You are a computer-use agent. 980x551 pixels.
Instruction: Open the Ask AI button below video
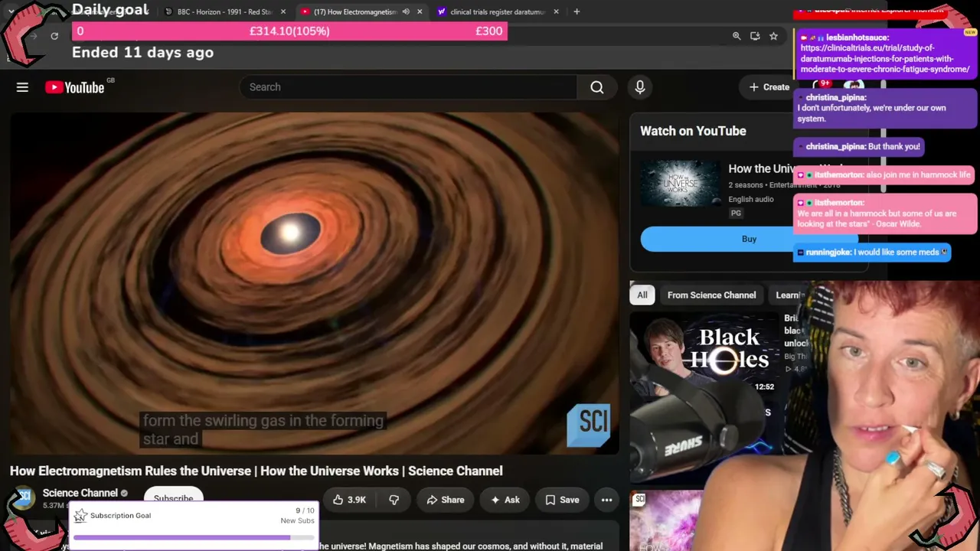coord(505,500)
